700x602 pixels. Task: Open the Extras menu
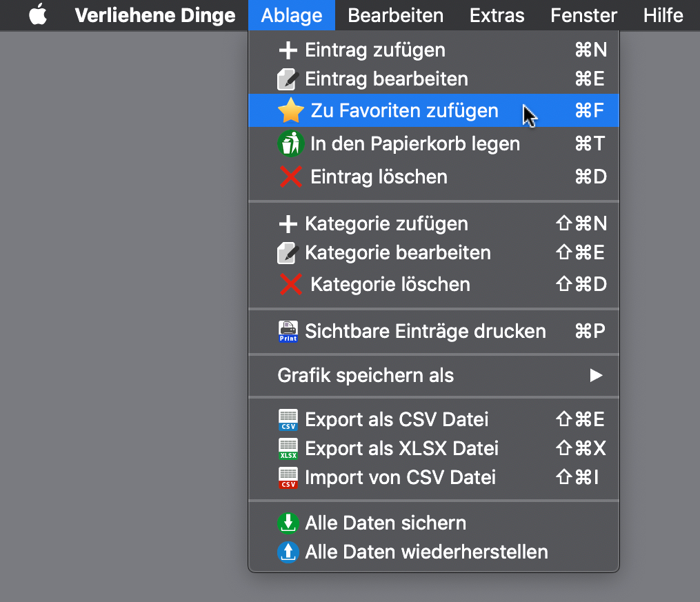497,15
